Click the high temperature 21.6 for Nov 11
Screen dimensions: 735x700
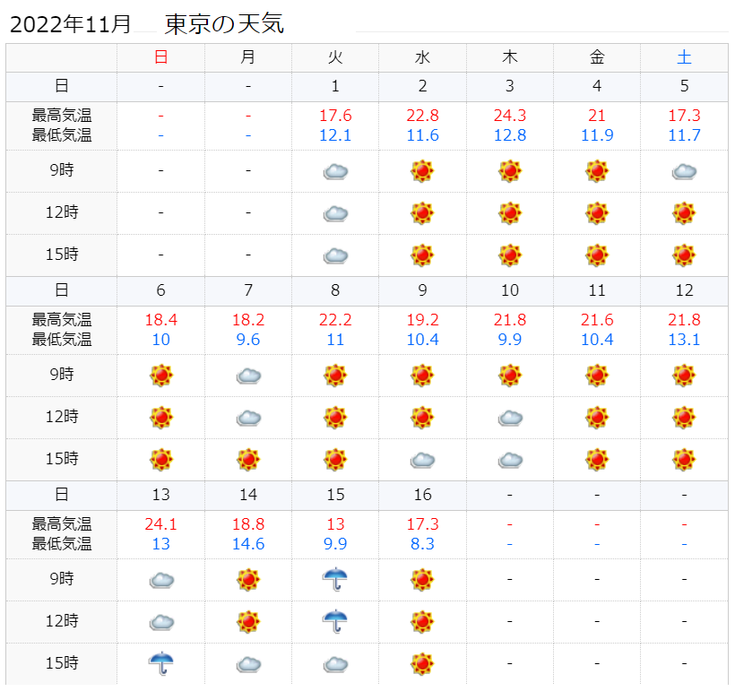click(597, 320)
